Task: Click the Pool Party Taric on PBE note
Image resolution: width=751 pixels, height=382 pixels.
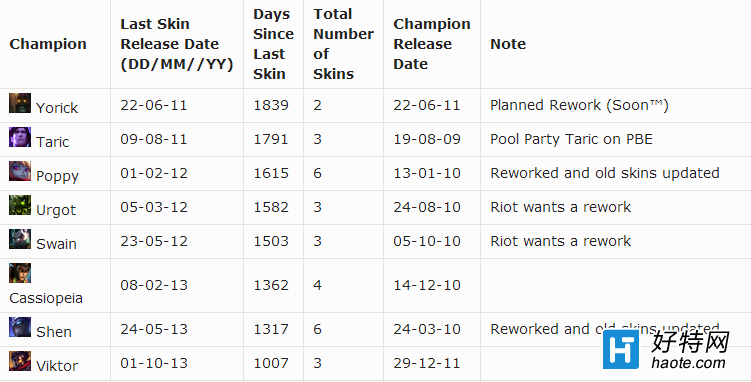Action: click(x=571, y=139)
